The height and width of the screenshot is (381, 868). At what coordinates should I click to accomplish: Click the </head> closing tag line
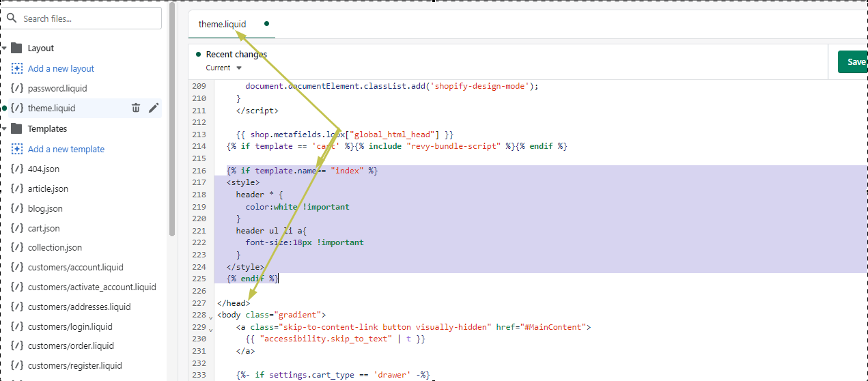pyautogui.click(x=234, y=302)
